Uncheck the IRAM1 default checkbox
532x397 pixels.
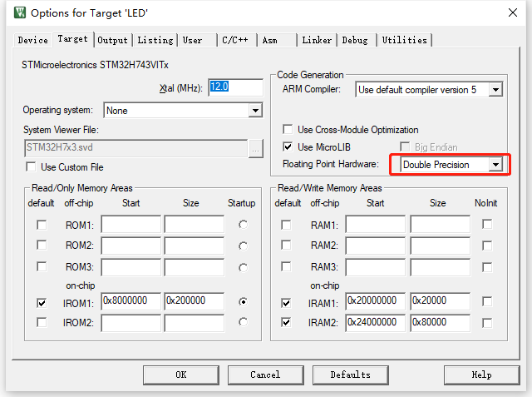click(x=286, y=303)
